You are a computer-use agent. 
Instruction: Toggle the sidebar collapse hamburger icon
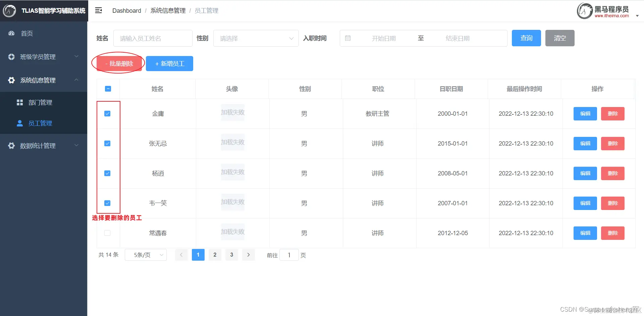pyautogui.click(x=98, y=10)
